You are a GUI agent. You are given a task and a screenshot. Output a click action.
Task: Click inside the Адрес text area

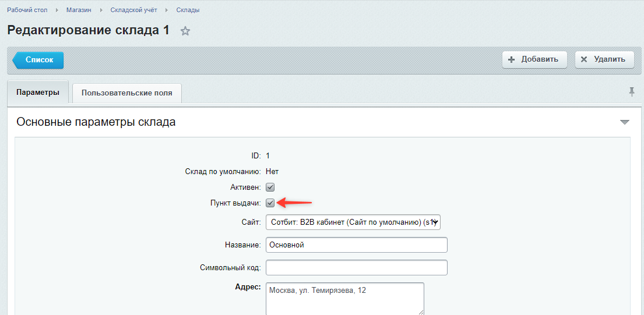coord(345,299)
